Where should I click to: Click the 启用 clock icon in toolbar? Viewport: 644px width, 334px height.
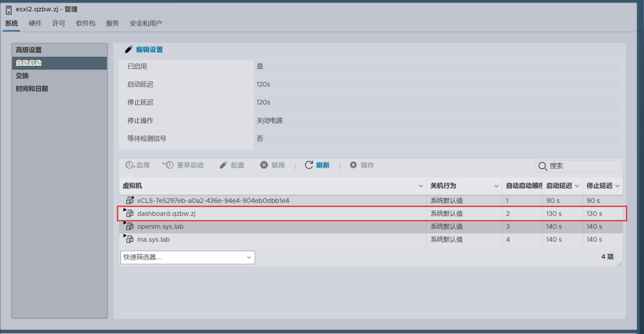coord(129,165)
